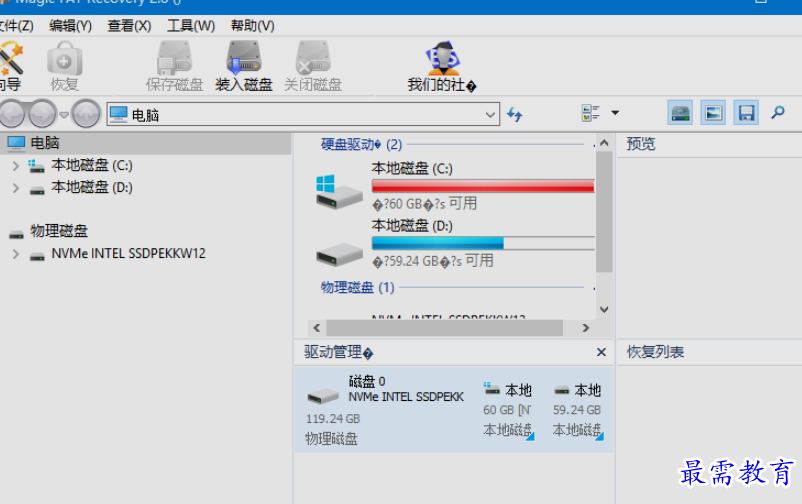
Task: Click the 本地磁盘 (D:) label in drive list
Action: pos(412,226)
